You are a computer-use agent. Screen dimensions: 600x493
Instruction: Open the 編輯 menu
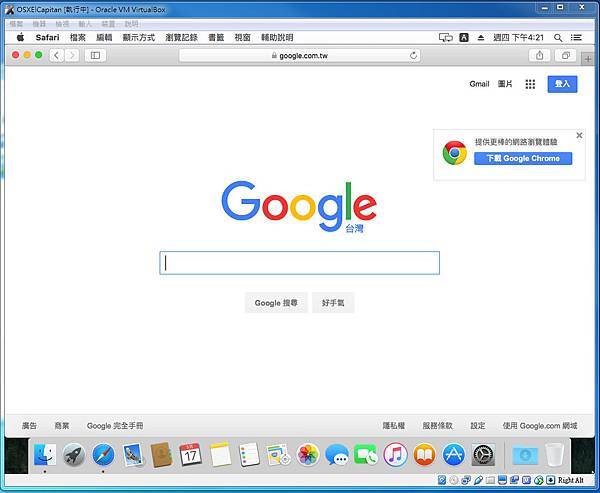pyautogui.click(x=104, y=37)
